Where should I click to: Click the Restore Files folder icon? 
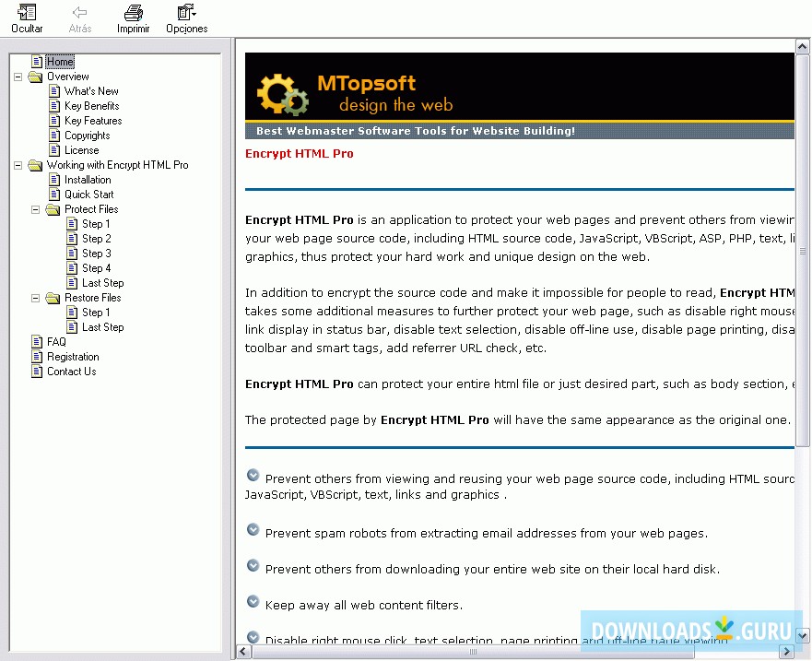[x=53, y=298]
